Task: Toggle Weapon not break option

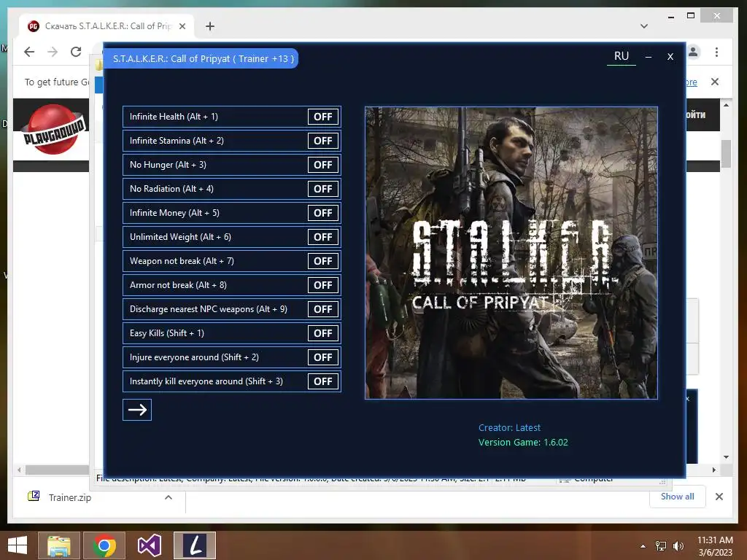Action: coord(323,261)
